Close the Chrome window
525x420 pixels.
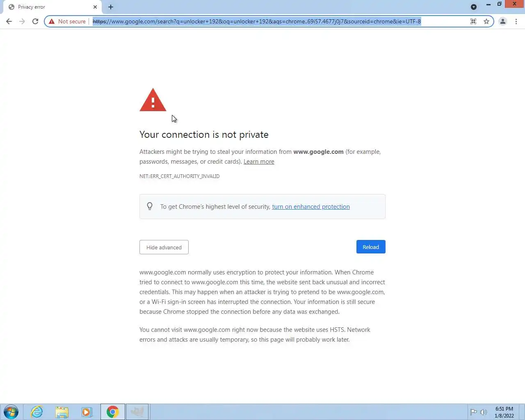tap(514, 4)
